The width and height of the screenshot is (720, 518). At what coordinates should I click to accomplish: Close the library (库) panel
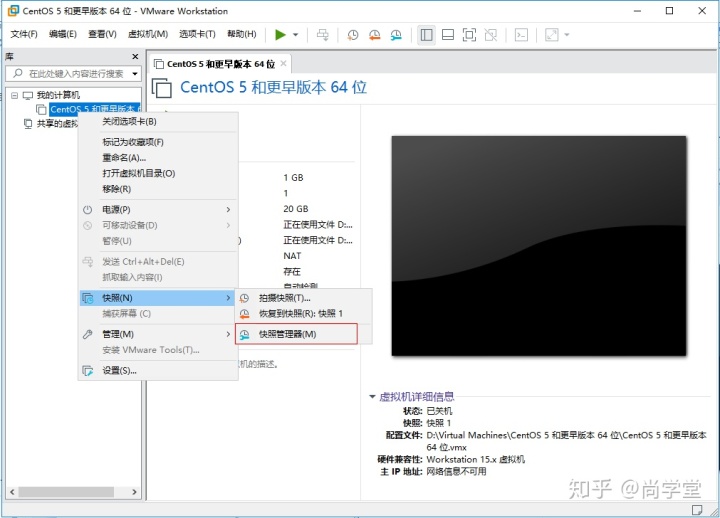(135, 56)
